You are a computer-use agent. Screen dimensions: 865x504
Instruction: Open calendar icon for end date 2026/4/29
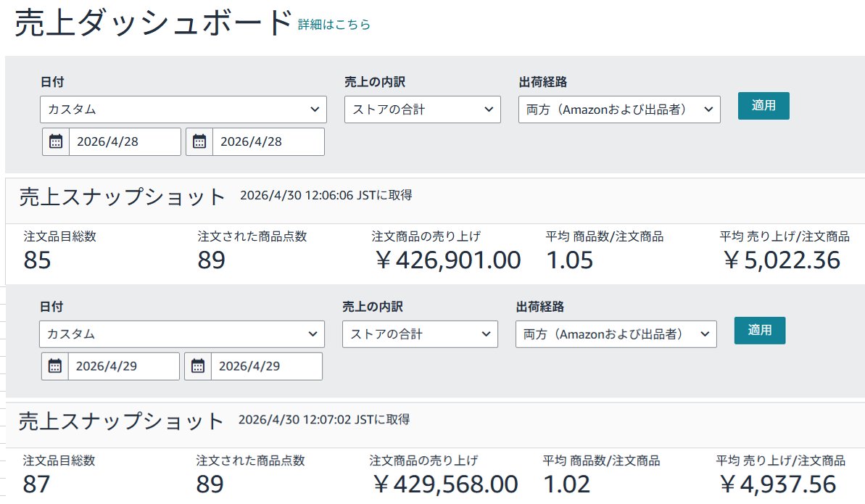pos(197,366)
